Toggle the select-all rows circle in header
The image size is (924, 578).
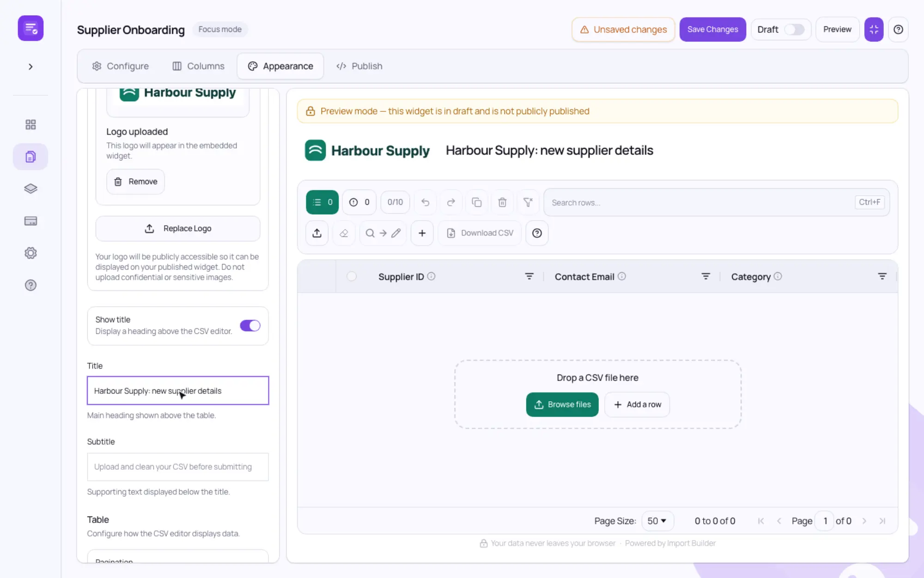352,277
